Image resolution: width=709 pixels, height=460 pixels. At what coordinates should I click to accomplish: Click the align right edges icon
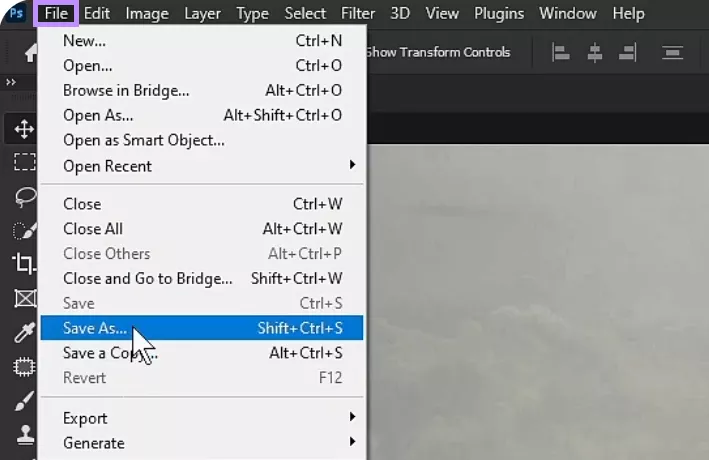pos(627,52)
